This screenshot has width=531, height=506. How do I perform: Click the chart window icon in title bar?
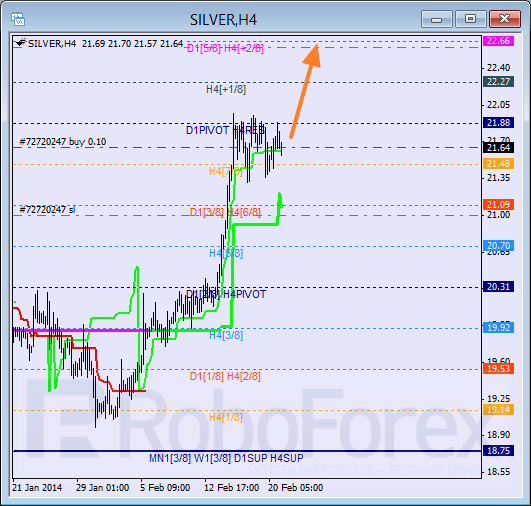(x=18, y=19)
